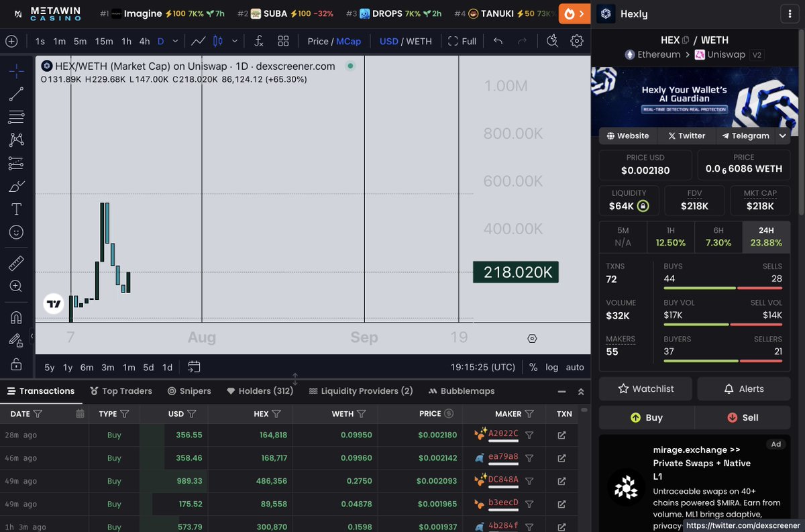Filter transactions by USD amount
Viewport: 805px width, 532px height.
[x=192, y=414]
